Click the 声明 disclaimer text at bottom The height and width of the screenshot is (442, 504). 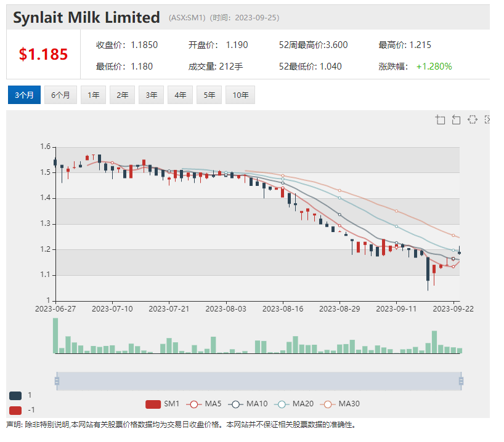pos(182,425)
